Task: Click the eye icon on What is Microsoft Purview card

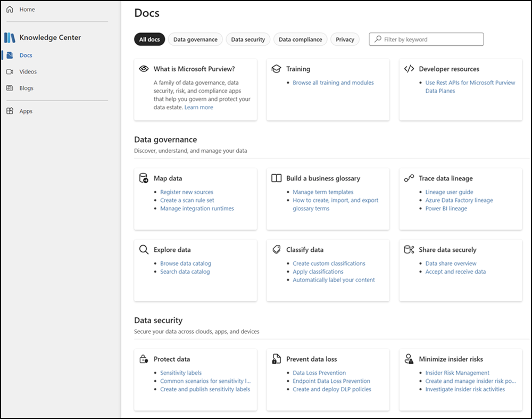Action: [x=143, y=69]
